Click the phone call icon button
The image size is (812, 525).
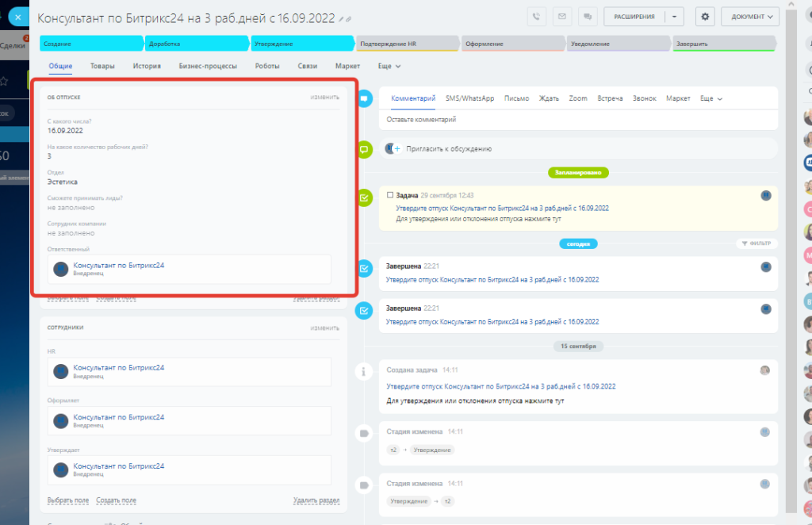tap(537, 17)
